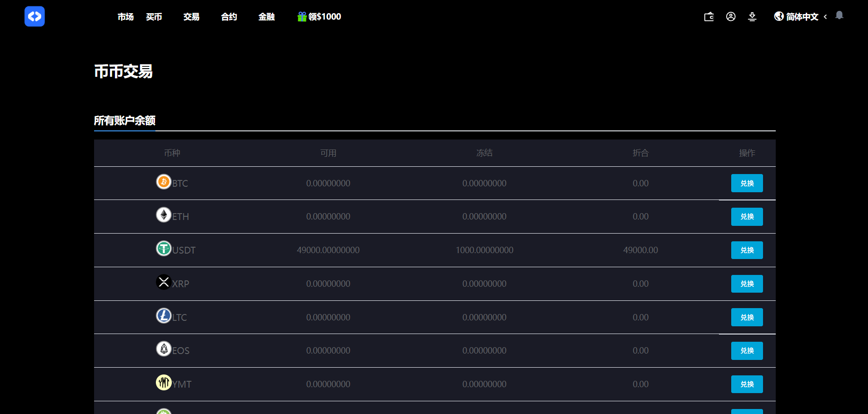868x414 pixels.
Task: Click the globe language icon
Action: pyautogui.click(x=779, y=17)
